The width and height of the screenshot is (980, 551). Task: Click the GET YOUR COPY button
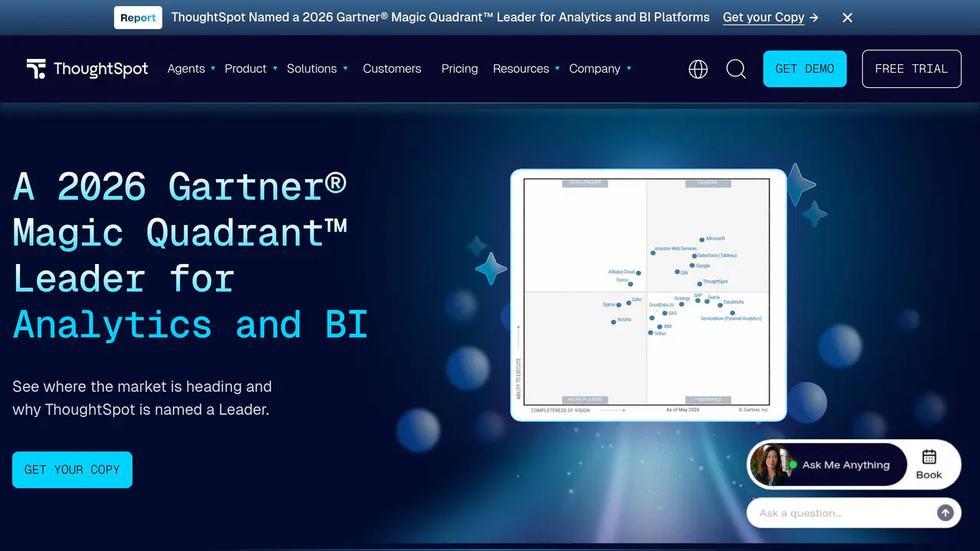click(x=72, y=470)
